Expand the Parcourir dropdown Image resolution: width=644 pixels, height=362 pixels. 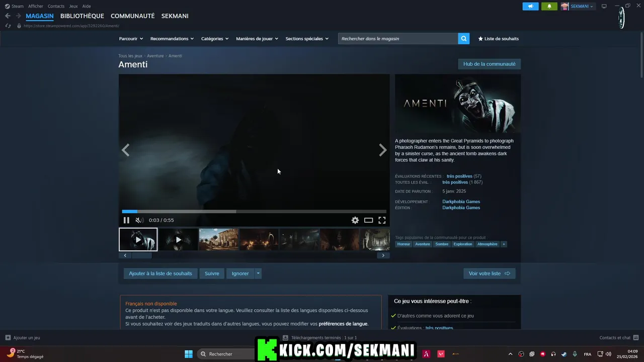coord(131,39)
